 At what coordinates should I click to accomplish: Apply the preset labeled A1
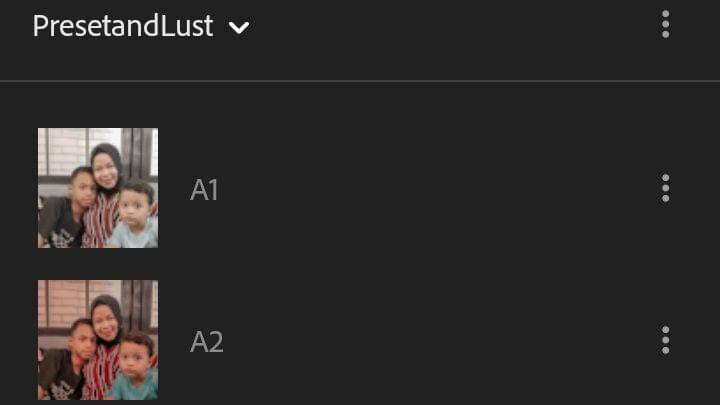point(204,189)
